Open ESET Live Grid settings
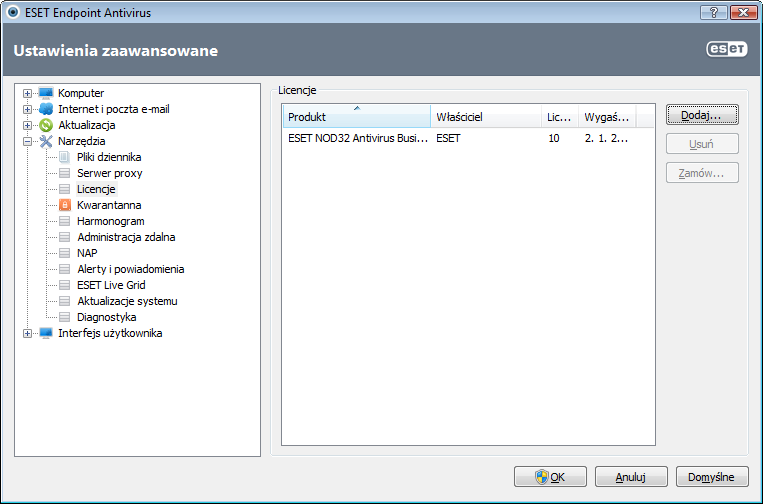 111,285
